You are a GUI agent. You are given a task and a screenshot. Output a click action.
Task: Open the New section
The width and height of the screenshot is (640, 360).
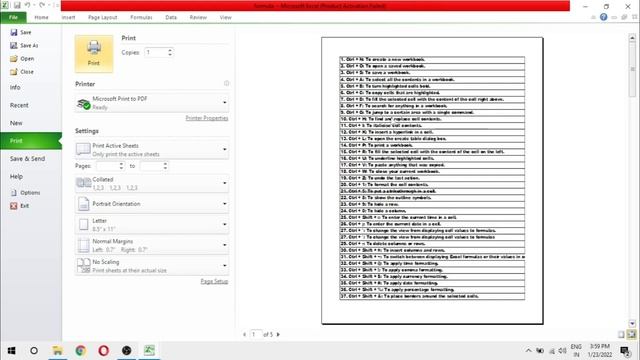tap(16, 123)
